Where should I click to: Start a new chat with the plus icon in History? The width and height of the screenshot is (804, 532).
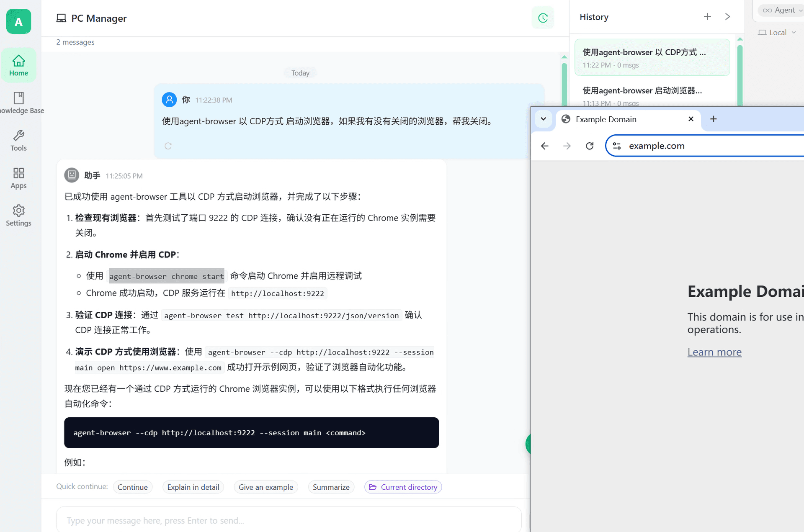[x=707, y=16]
